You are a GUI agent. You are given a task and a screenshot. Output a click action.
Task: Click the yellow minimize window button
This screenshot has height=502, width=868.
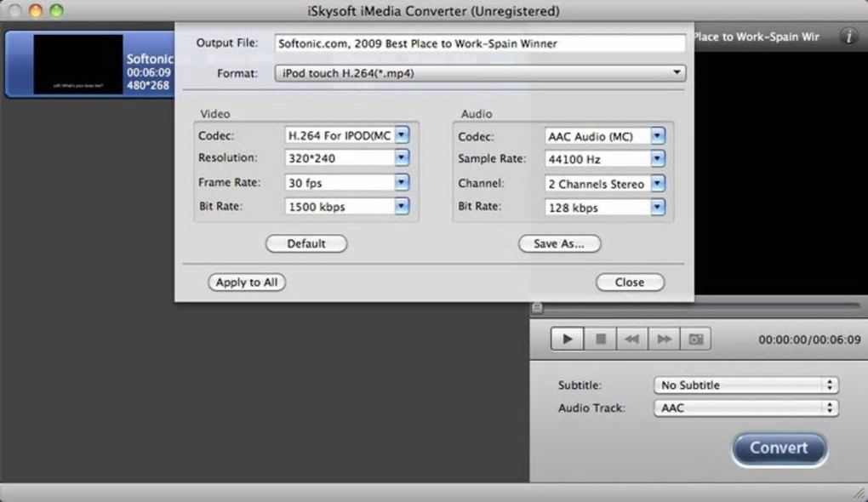[36, 10]
